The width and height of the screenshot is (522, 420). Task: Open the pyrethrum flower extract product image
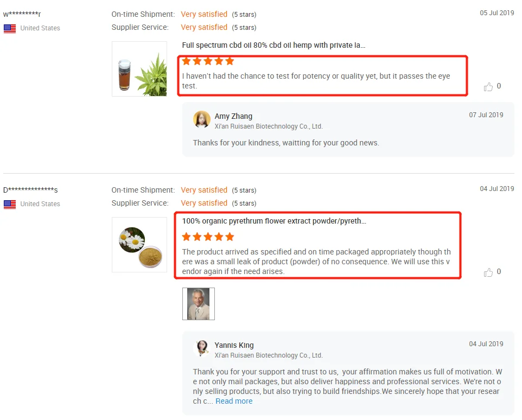click(x=139, y=245)
